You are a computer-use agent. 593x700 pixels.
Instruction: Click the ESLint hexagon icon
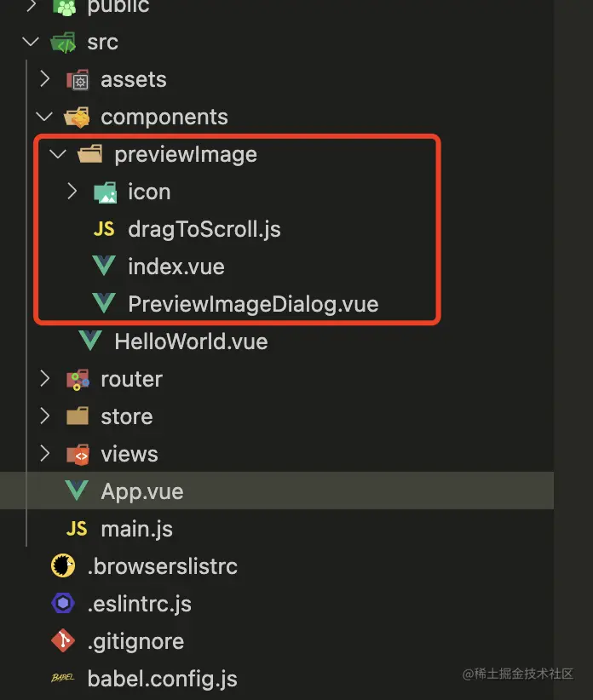click(63, 603)
